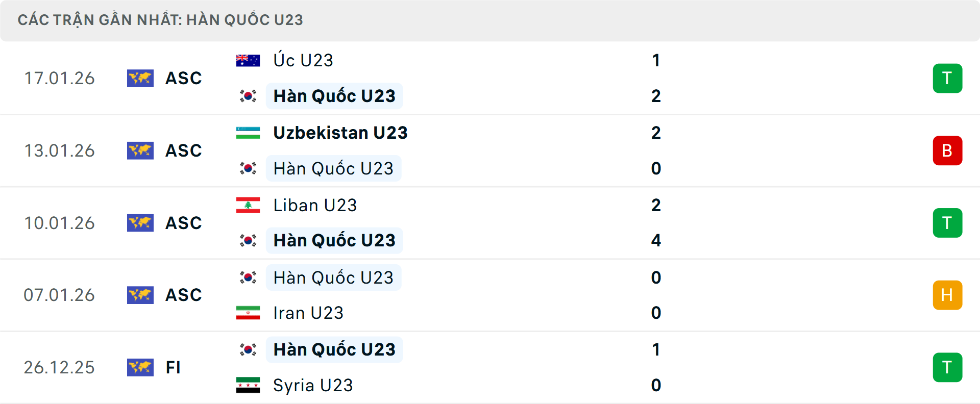Open the Liban U23 team link
Viewport: 980px width, 404px height.
pos(315,205)
